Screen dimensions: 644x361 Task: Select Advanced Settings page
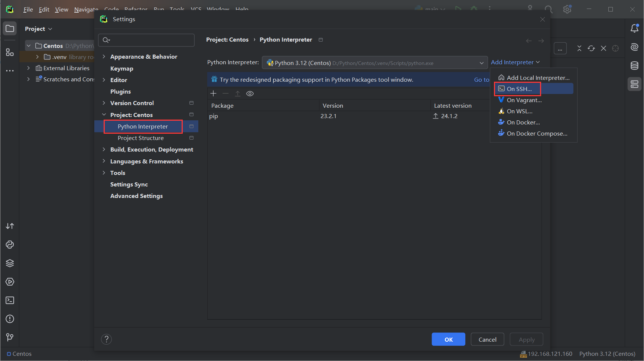click(136, 196)
